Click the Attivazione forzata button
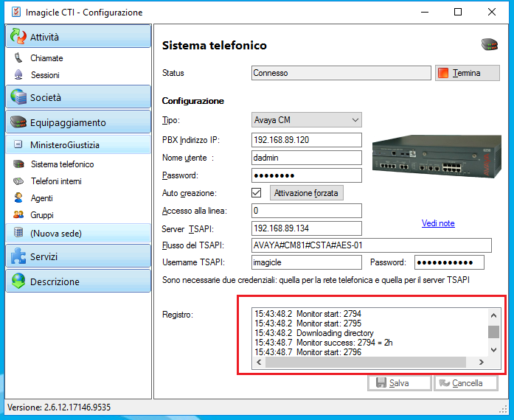This screenshot has height=420, width=514. [x=306, y=193]
